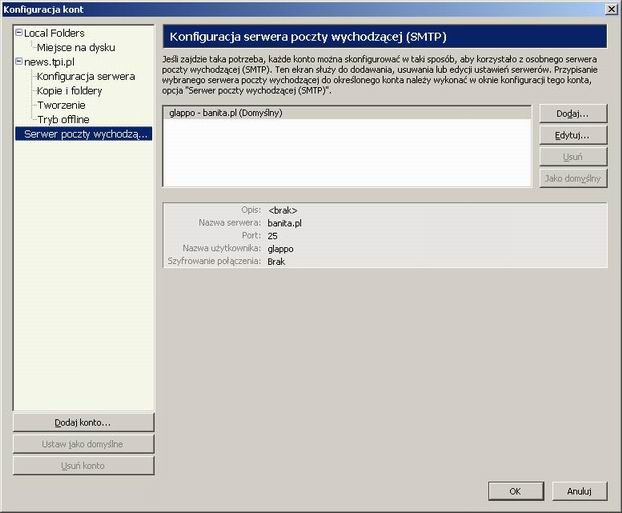Image resolution: width=622 pixels, height=513 pixels.
Task: Click the Dodaj... button to add server
Action: [x=572, y=114]
